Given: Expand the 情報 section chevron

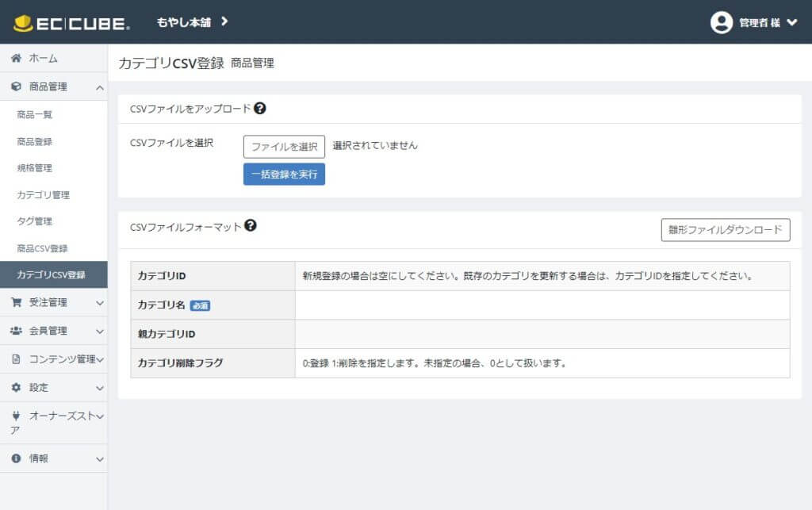Looking at the screenshot, I should (99, 458).
